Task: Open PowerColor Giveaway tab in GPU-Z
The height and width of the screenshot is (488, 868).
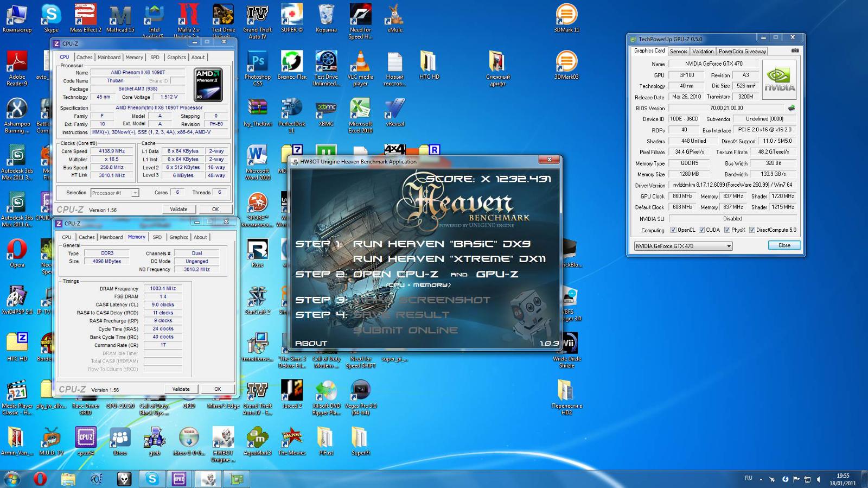Action: click(x=742, y=52)
